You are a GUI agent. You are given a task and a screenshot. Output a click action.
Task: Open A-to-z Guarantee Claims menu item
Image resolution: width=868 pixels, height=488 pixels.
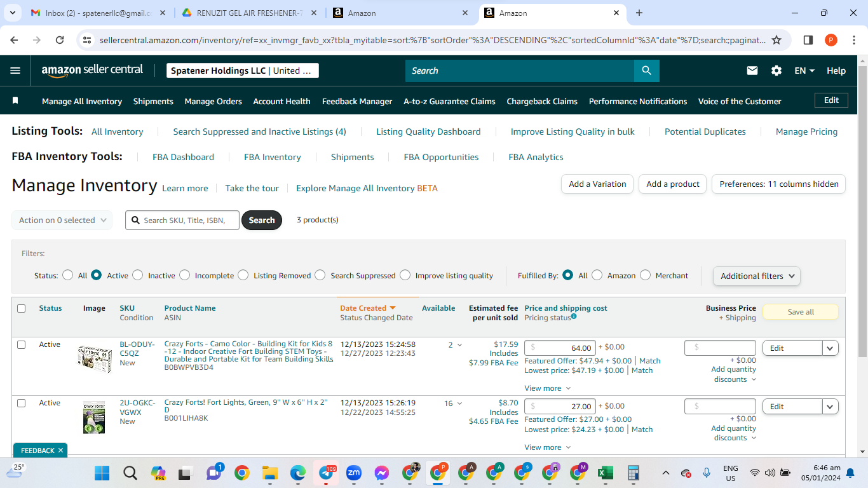point(449,101)
